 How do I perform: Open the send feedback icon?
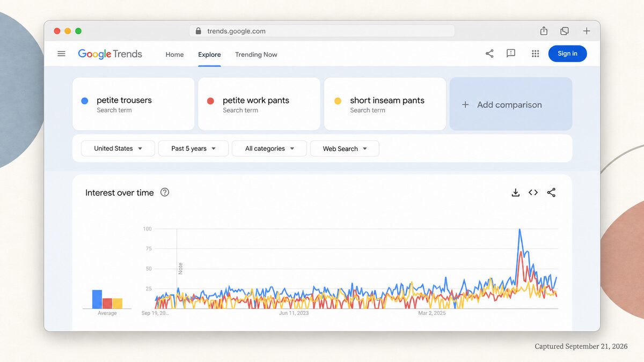[511, 54]
